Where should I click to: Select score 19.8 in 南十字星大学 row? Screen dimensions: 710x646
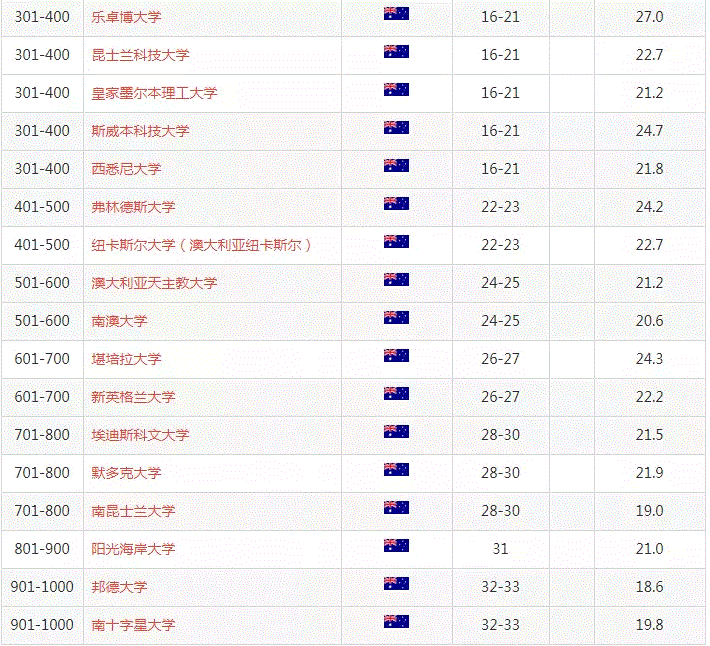point(649,626)
